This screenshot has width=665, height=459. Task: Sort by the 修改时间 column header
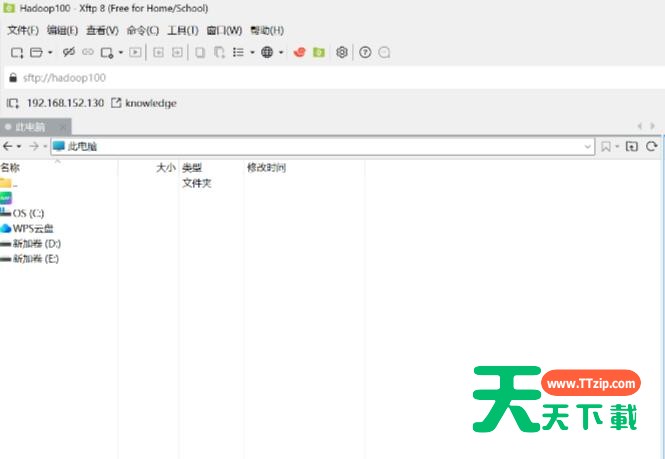coord(304,168)
